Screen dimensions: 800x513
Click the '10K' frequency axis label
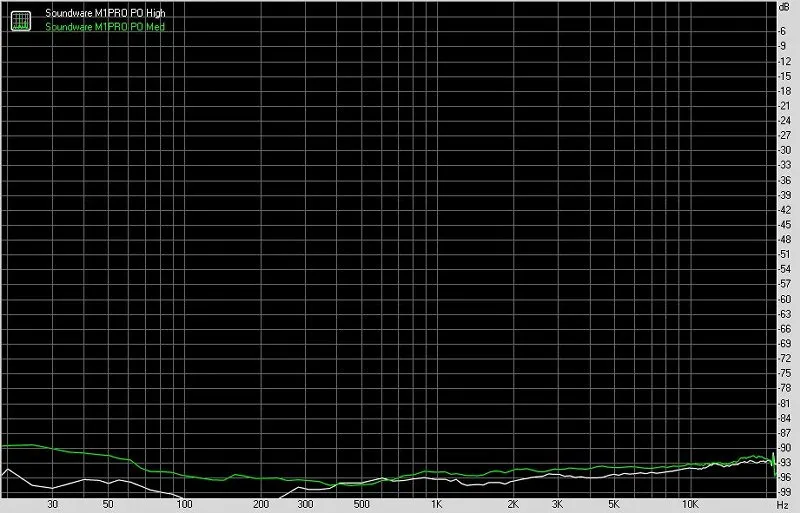pos(690,504)
